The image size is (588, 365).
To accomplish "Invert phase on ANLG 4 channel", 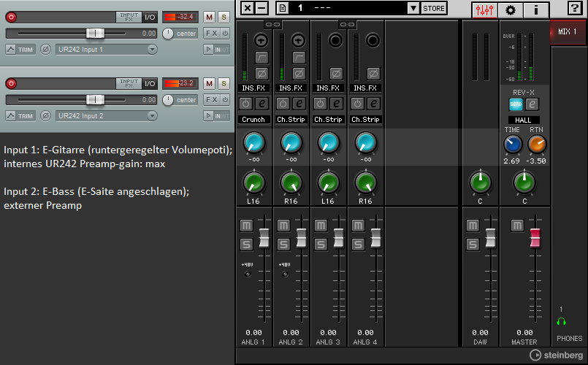I will pyautogui.click(x=373, y=74).
